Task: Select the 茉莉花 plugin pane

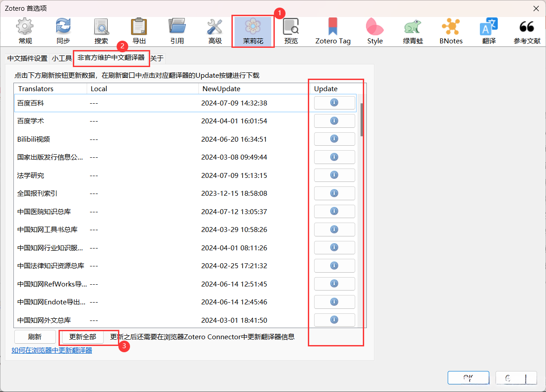Action: [253, 31]
